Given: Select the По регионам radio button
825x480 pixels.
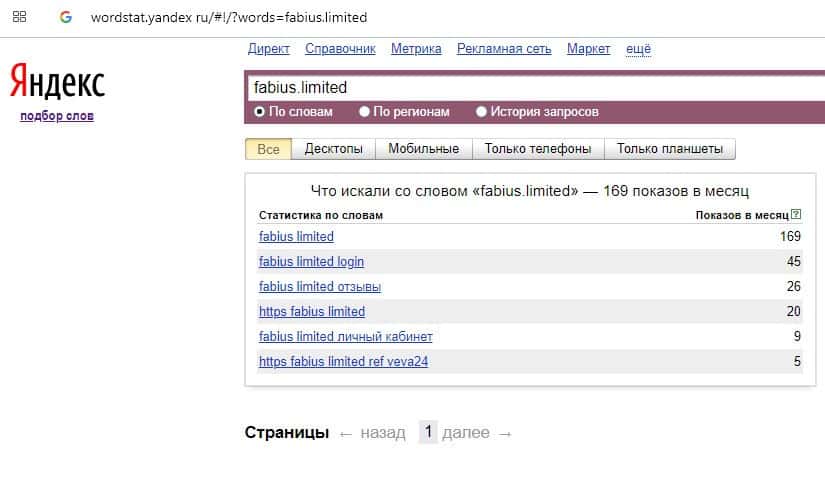Looking at the screenshot, I should click(365, 112).
